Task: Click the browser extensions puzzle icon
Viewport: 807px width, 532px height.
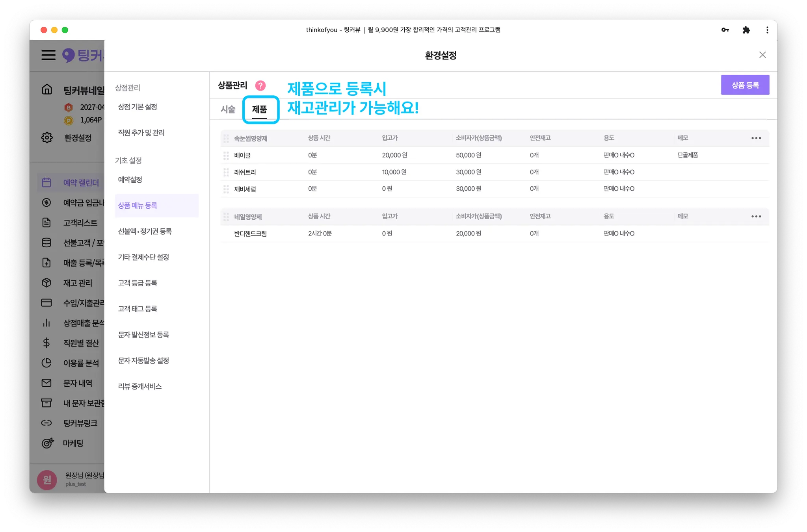Action: 746,30
